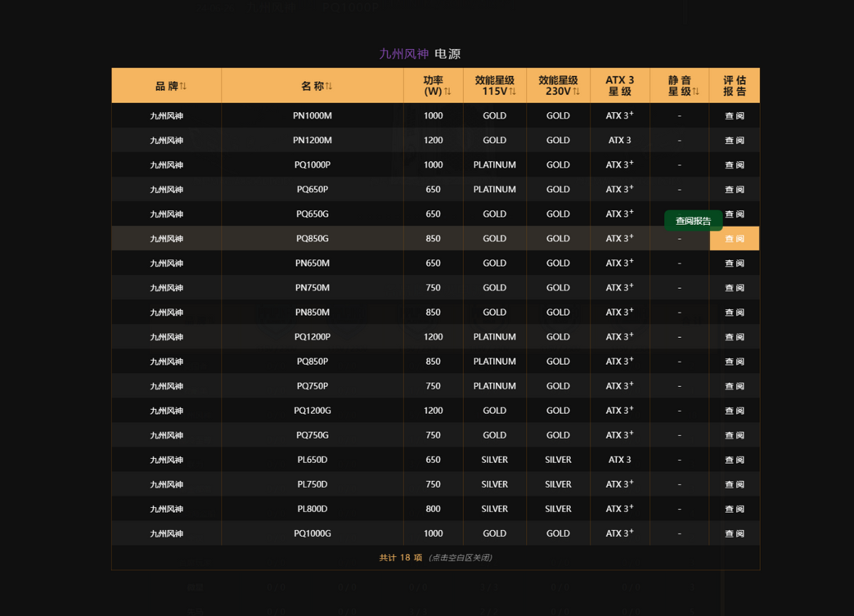Click the 评估报告 column header

(734, 86)
